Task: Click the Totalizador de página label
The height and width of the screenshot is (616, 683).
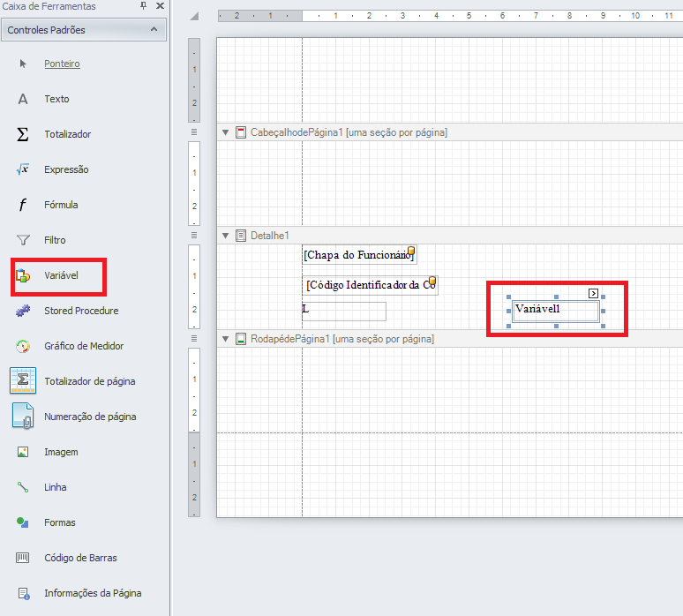Action: (90, 381)
